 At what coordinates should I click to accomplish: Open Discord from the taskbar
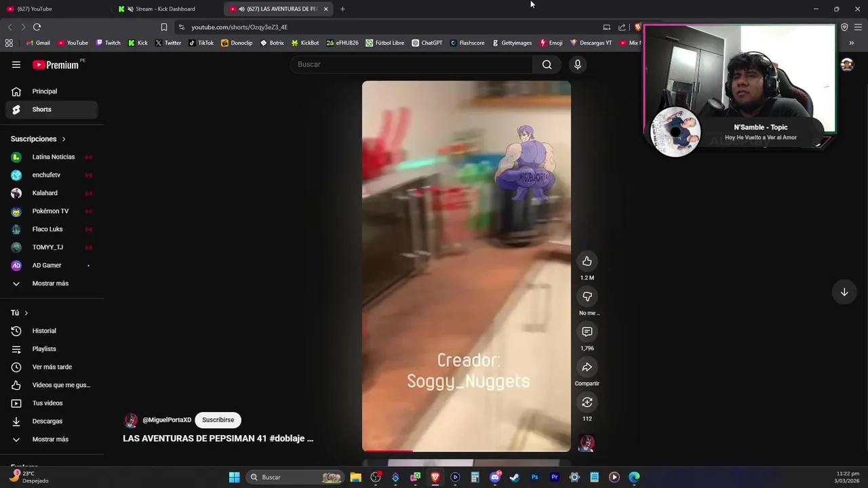495,477
